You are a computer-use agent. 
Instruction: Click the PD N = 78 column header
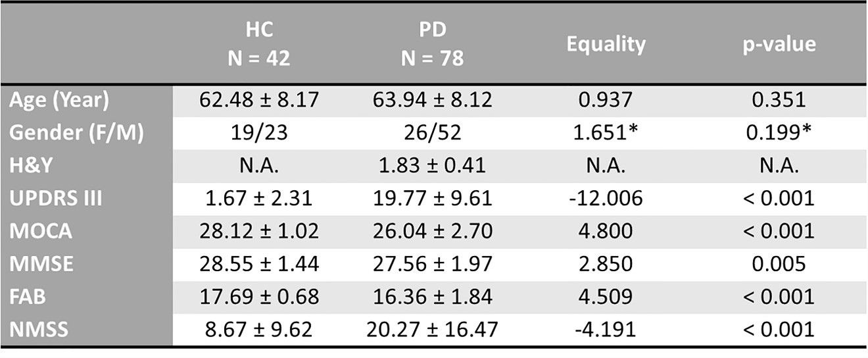(432, 44)
